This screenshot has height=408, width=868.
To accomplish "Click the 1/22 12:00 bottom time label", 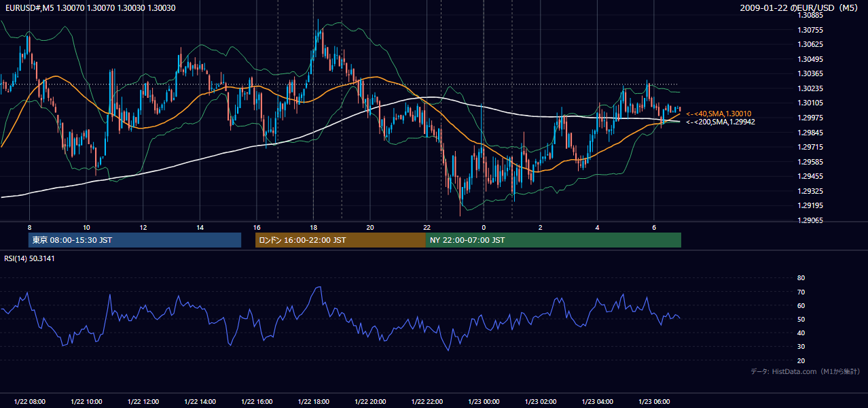I will tap(143, 402).
